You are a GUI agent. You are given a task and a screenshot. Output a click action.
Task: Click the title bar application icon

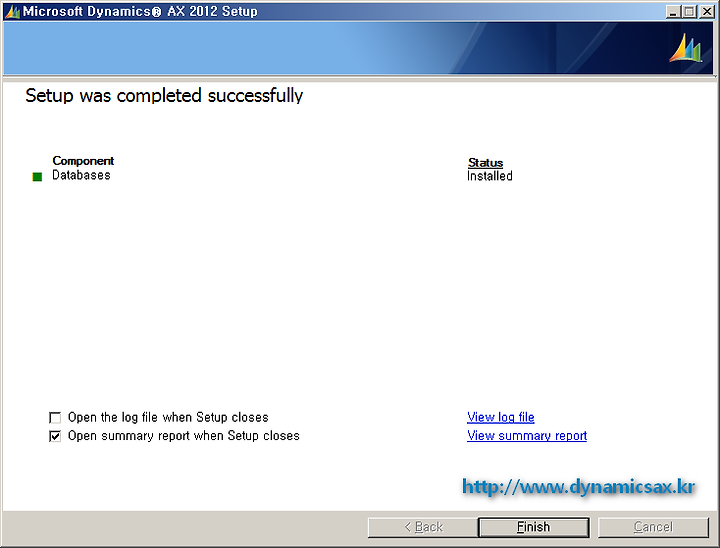12,11
